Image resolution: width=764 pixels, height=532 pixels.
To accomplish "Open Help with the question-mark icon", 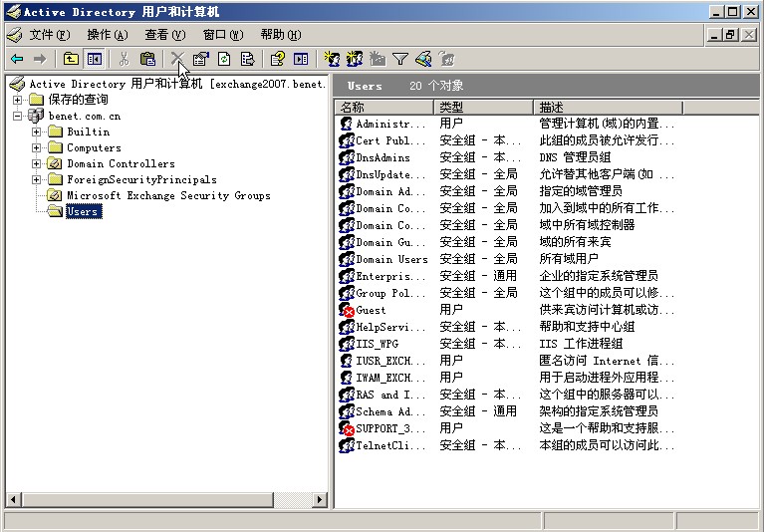I will pos(278,60).
